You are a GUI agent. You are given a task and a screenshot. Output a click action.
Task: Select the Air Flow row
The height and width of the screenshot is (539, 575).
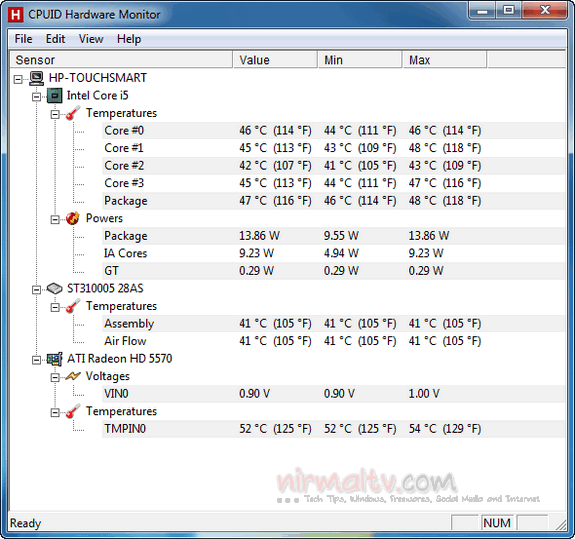coord(333,341)
